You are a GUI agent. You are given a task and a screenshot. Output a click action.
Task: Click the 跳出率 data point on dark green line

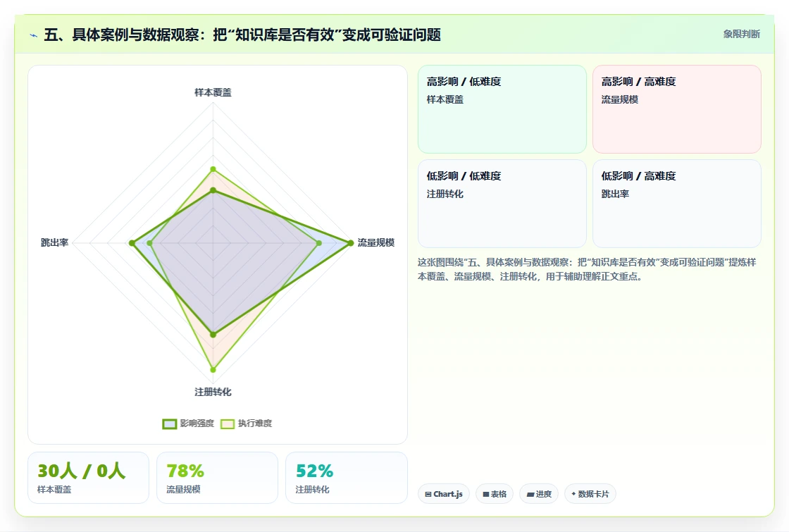coord(132,243)
